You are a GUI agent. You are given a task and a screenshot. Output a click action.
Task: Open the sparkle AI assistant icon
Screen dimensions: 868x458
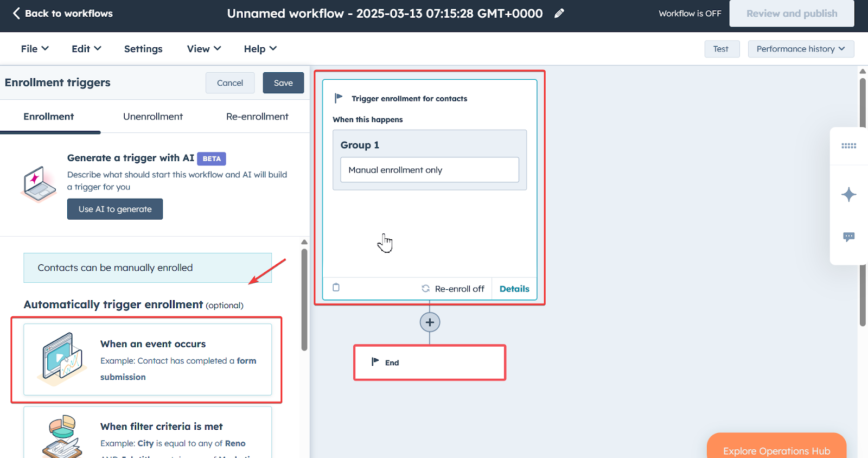coord(848,195)
